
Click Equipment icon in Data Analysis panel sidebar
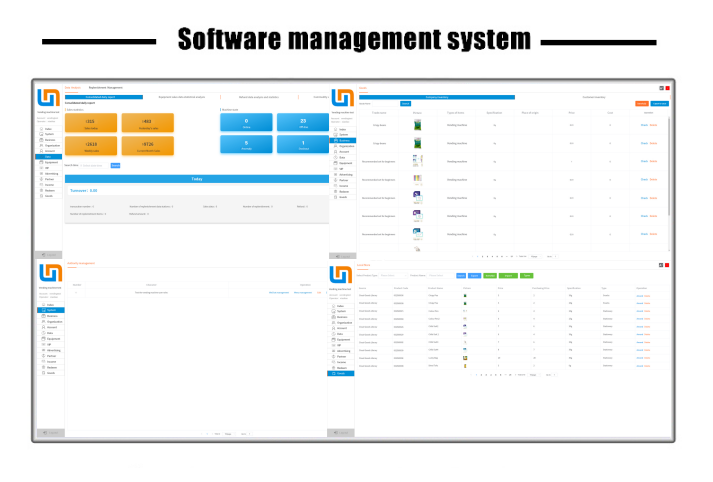pyautogui.click(x=40, y=162)
